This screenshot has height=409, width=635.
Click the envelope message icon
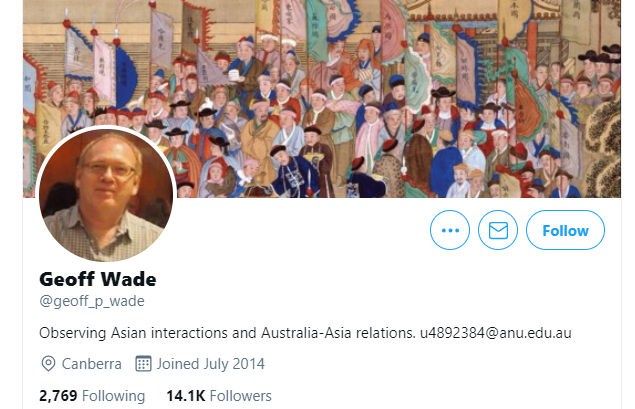click(x=498, y=230)
